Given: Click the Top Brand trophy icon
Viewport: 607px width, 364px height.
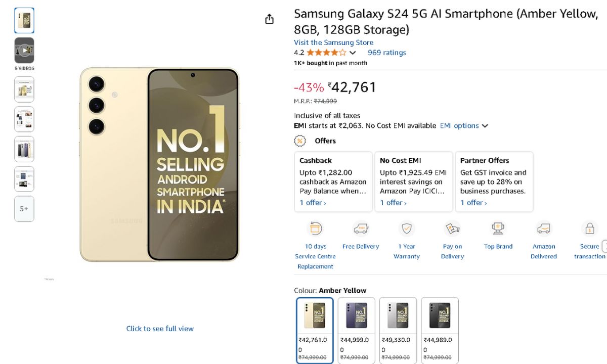Looking at the screenshot, I should click(498, 229).
